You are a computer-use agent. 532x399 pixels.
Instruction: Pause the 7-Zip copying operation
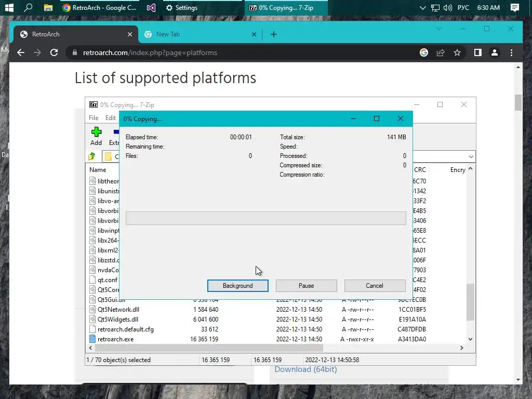[x=306, y=286]
